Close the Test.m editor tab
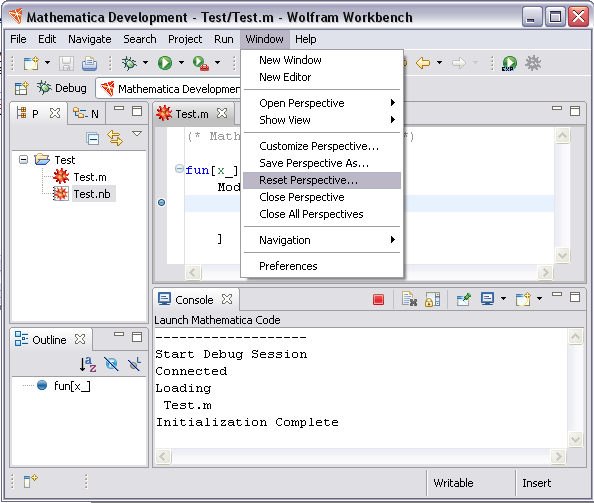 pos(222,113)
